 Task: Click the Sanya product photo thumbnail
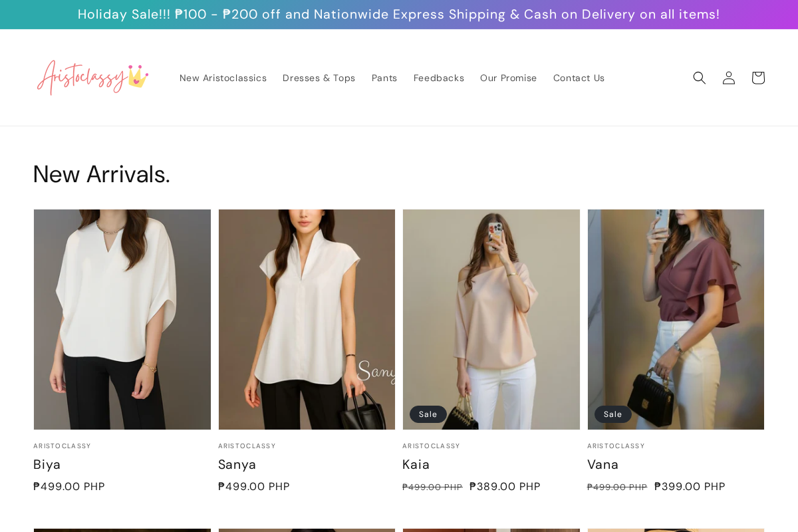point(307,319)
